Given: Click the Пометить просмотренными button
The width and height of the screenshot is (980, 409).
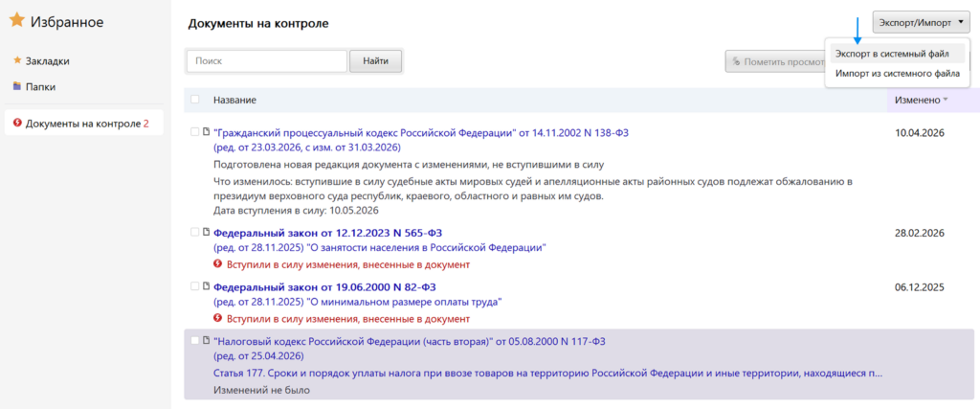Looking at the screenshot, I should (x=775, y=62).
